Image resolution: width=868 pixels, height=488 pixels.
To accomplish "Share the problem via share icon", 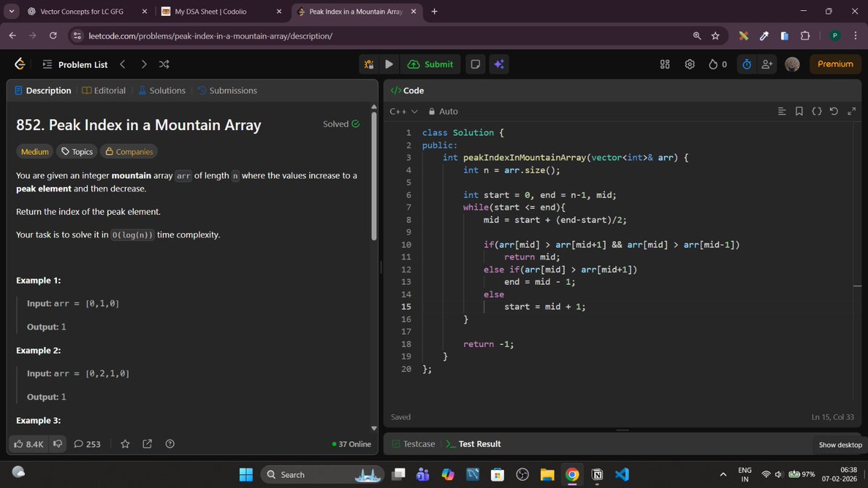I will pos(148,444).
